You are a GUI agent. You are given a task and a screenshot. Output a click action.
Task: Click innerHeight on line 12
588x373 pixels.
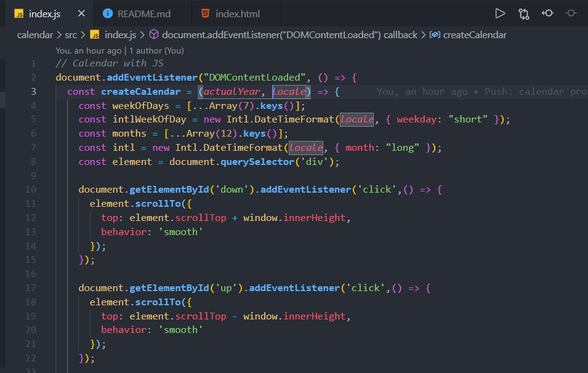click(314, 218)
